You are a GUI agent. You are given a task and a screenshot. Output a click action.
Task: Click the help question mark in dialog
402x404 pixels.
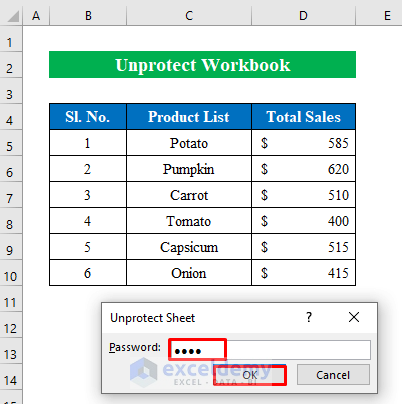309,317
